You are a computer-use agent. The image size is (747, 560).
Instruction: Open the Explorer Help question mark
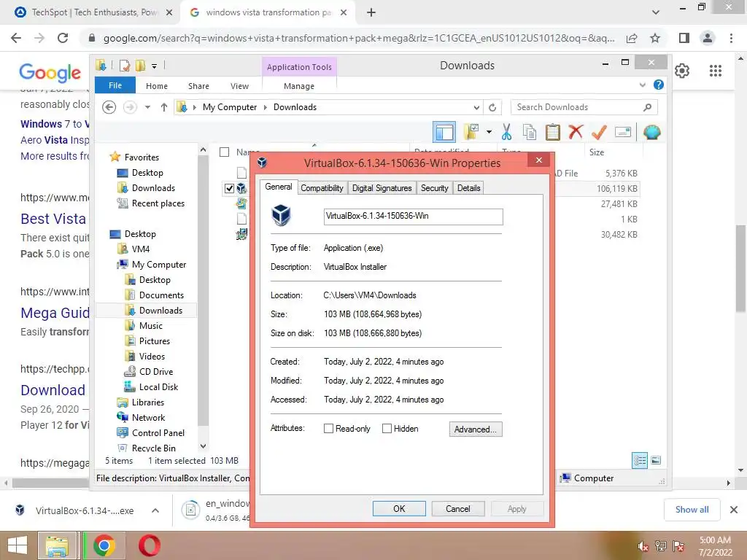pyautogui.click(x=659, y=85)
